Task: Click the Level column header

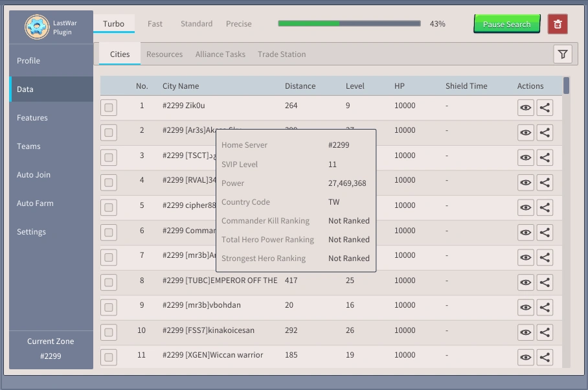Action: 355,86
